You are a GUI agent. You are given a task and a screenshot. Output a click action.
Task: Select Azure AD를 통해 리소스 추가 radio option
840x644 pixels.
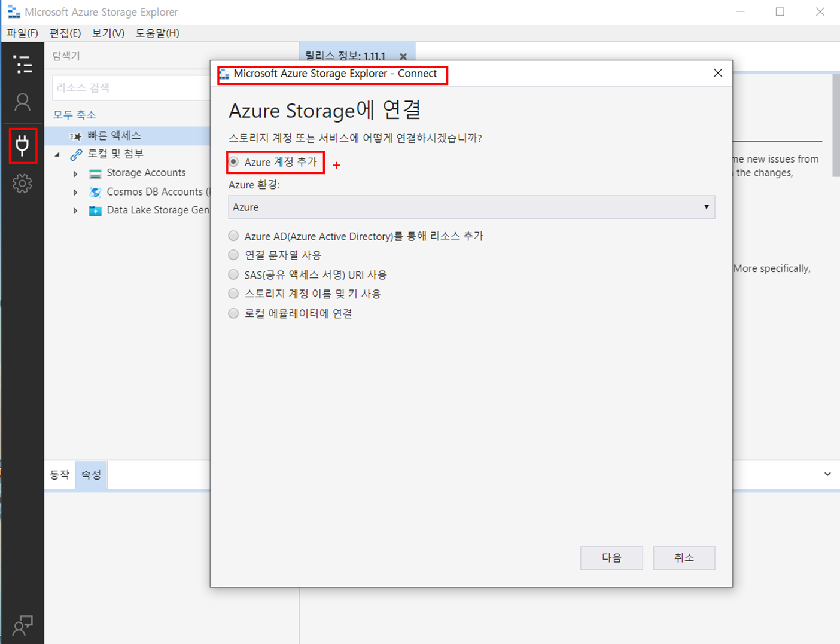tap(233, 236)
